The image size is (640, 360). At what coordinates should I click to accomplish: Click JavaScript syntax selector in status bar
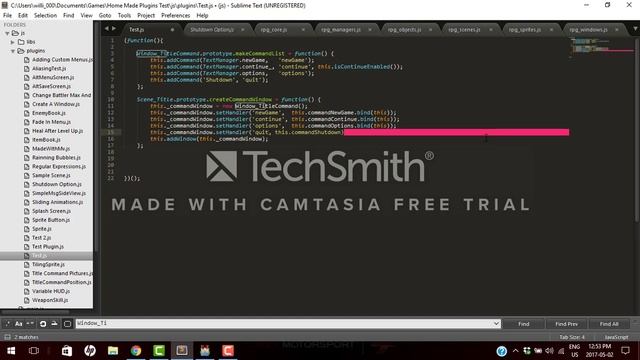(x=616, y=337)
